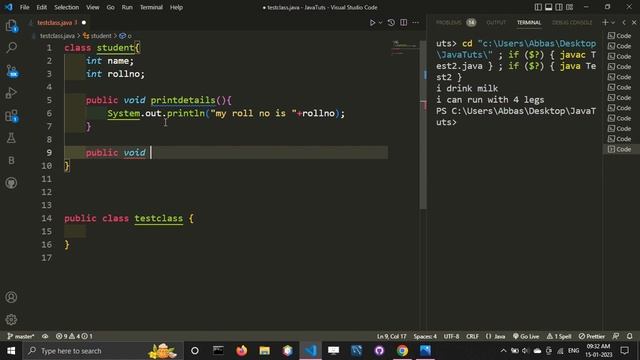
Task: Change line ending via CRLF
Action: click(x=472, y=336)
